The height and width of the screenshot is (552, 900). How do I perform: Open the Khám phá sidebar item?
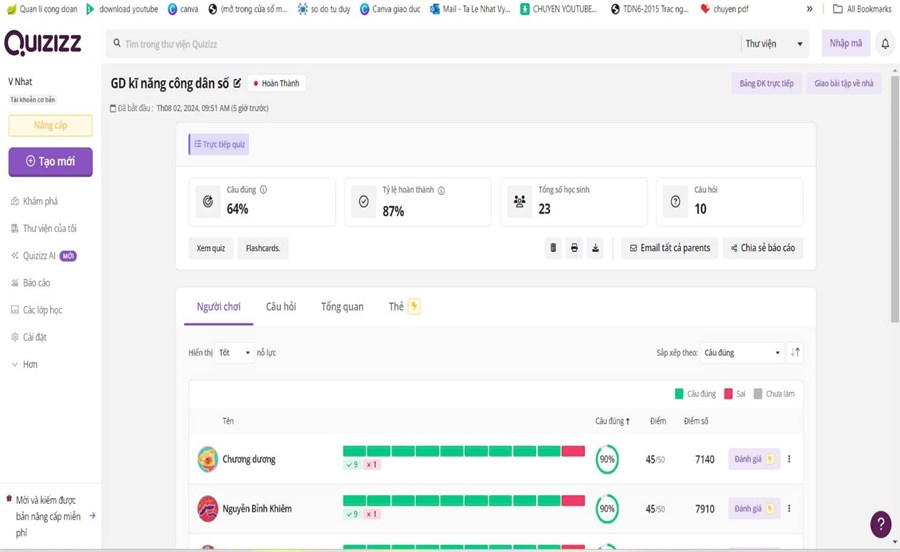click(x=34, y=201)
